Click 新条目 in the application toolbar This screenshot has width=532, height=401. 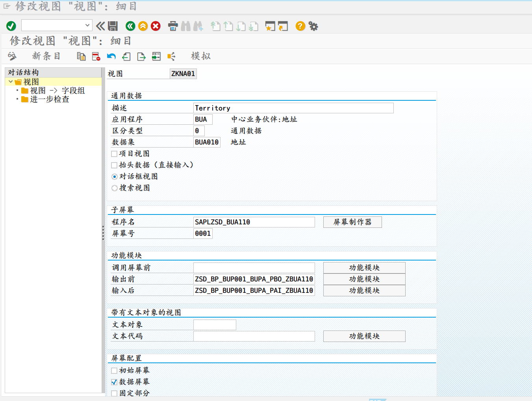(x=46, y=56)
